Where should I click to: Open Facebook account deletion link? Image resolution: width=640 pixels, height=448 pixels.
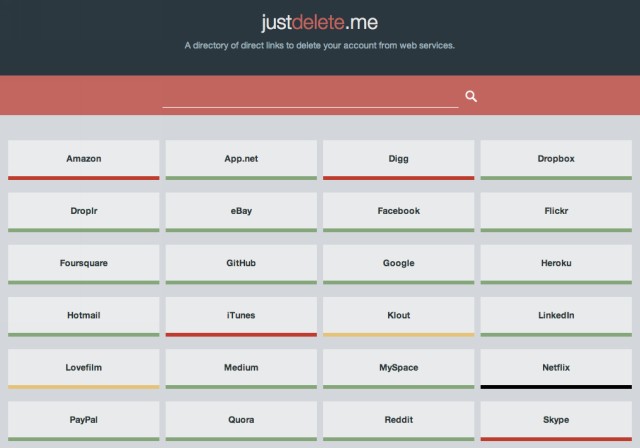(399, 212)
